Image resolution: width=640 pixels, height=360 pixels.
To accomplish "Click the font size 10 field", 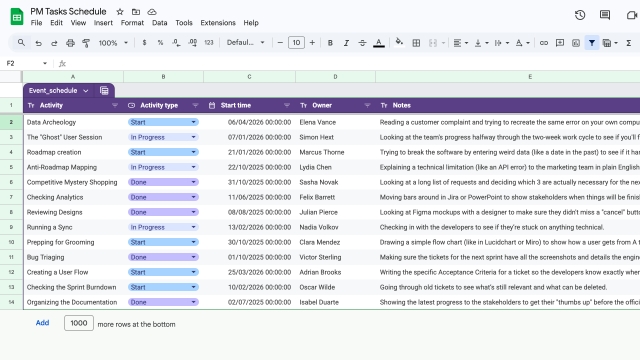I will (x=296, y=42).
